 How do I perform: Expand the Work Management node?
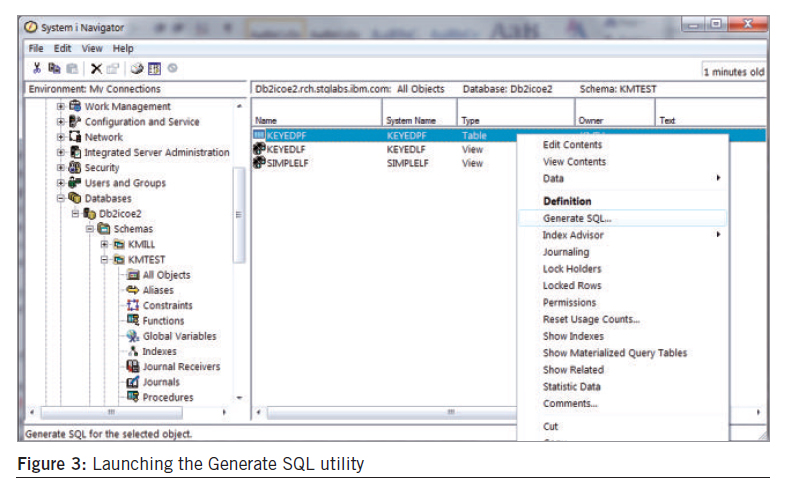(61, 106)
